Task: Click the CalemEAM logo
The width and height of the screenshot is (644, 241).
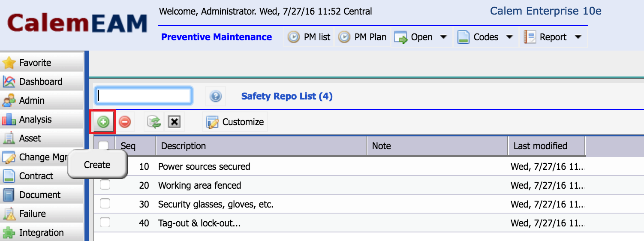Action: pyautogui.click(x=77, y=24)
